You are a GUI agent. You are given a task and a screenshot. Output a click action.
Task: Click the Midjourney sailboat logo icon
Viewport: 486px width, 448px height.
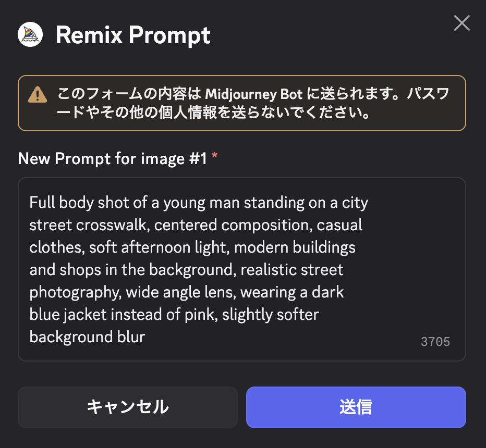coord(30,34)
